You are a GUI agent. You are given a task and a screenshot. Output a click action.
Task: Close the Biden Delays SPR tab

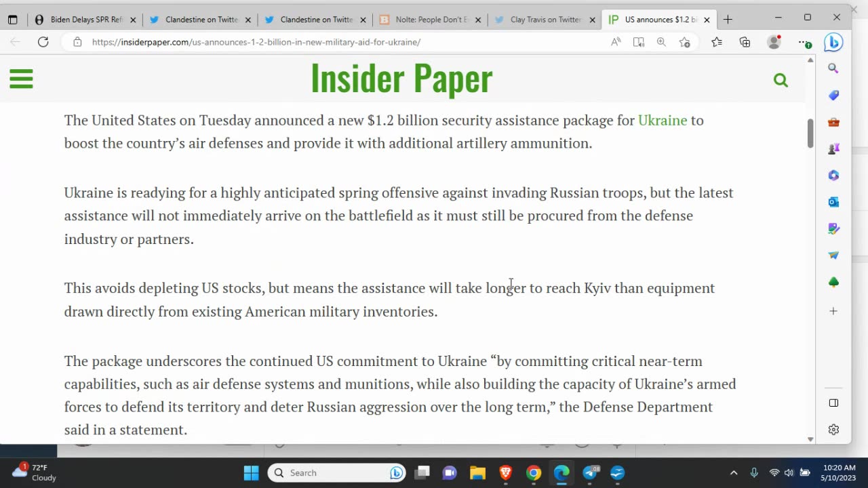[x=133, y=20]
